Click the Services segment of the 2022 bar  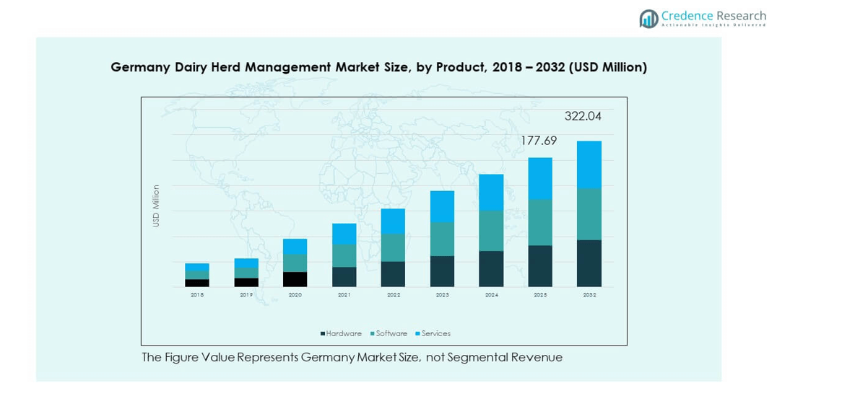tap(393, 221)
